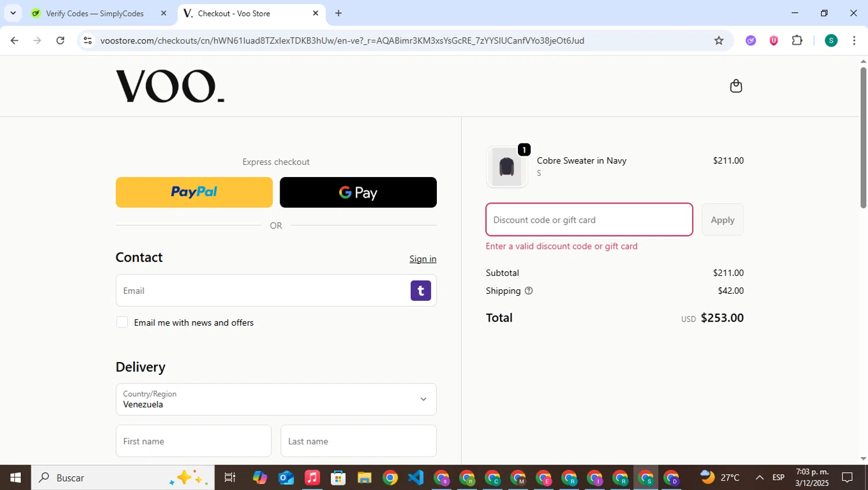Click the First name field
868x490 pixels.
pyautogui.click(x=193, y=441)
